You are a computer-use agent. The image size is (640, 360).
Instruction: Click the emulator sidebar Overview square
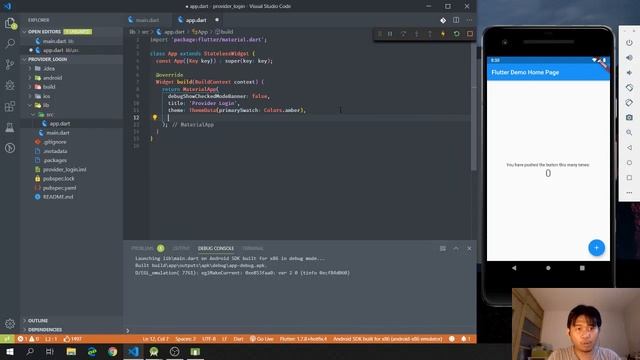click(x=629, y=178)
